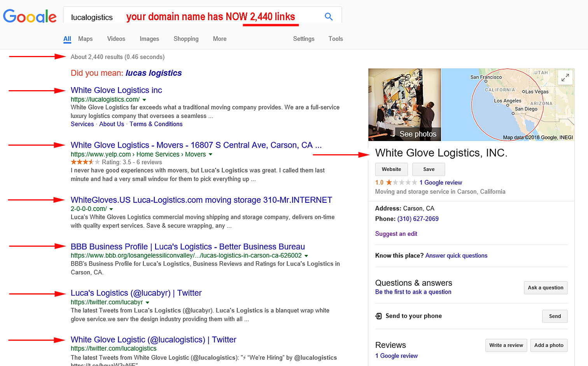
Task: Click the https://twitter.com/lucalogistics URL text
Action: point(114,349)
